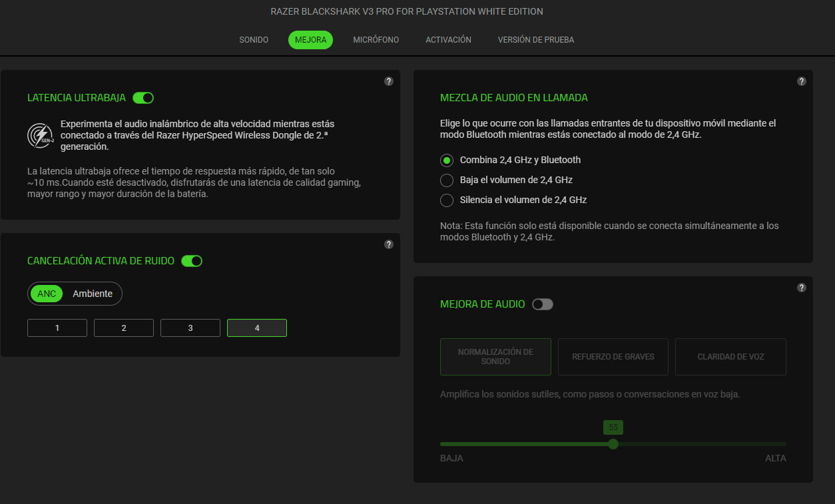
Task: Select Claridad de Voz option
Action: point(730,357)
